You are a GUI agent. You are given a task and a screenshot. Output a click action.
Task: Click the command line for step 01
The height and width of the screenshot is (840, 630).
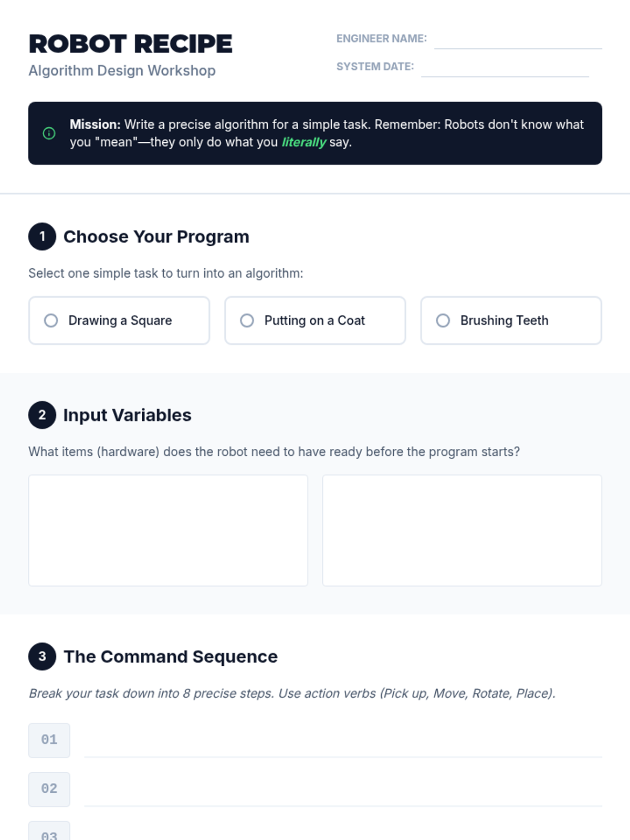[x=343, y=740]
